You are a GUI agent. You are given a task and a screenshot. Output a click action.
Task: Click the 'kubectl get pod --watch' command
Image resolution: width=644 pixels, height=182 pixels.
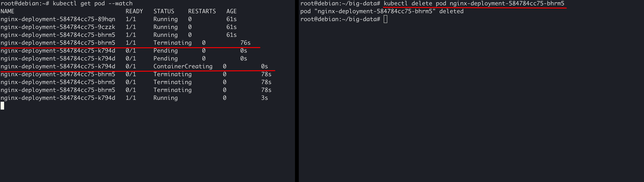click(x=93, y=3)
